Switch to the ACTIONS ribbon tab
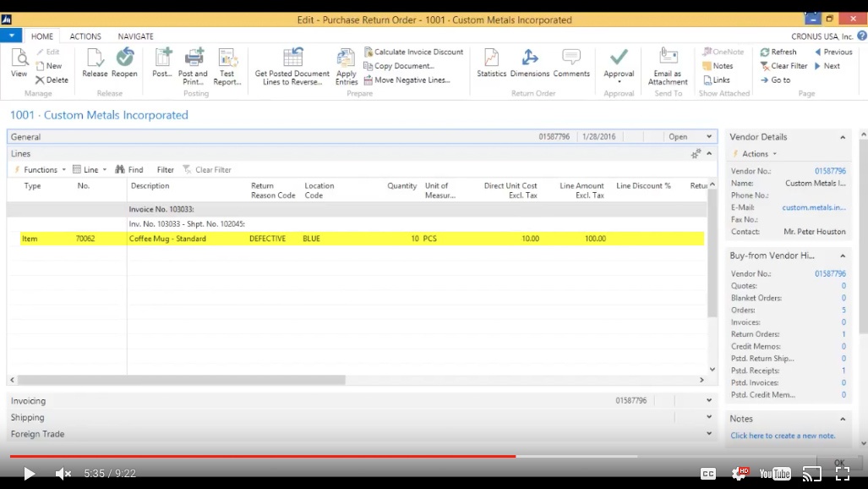The height and width of the screenshot is (489, 868). [x=85, y=36]
